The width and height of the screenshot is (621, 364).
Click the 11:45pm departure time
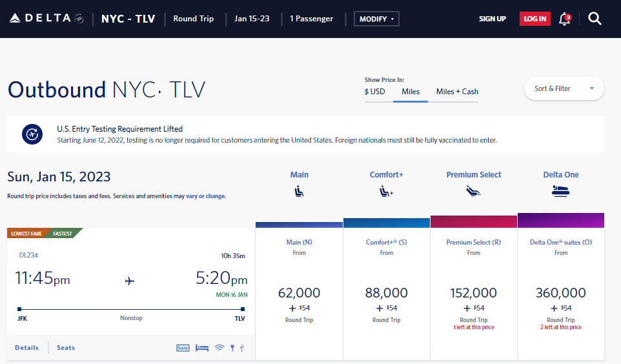click(43, 278)
